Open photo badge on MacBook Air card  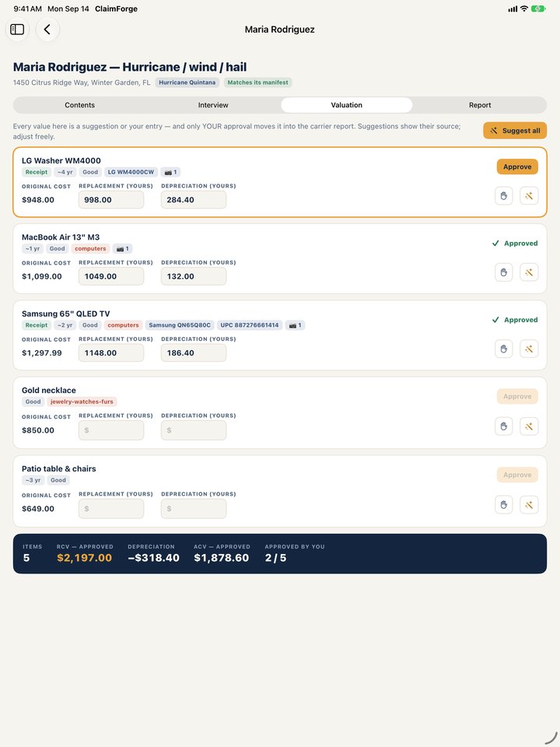pos(123,249)
